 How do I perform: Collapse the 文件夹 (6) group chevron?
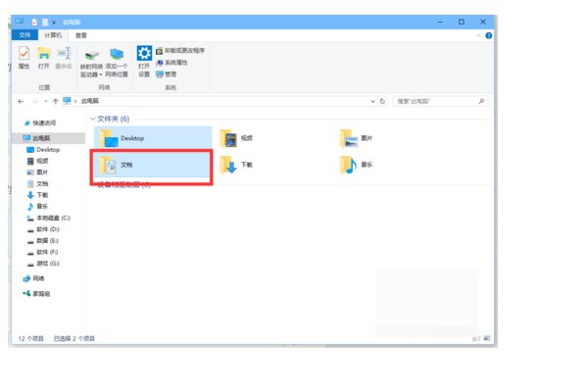point(92,119)
